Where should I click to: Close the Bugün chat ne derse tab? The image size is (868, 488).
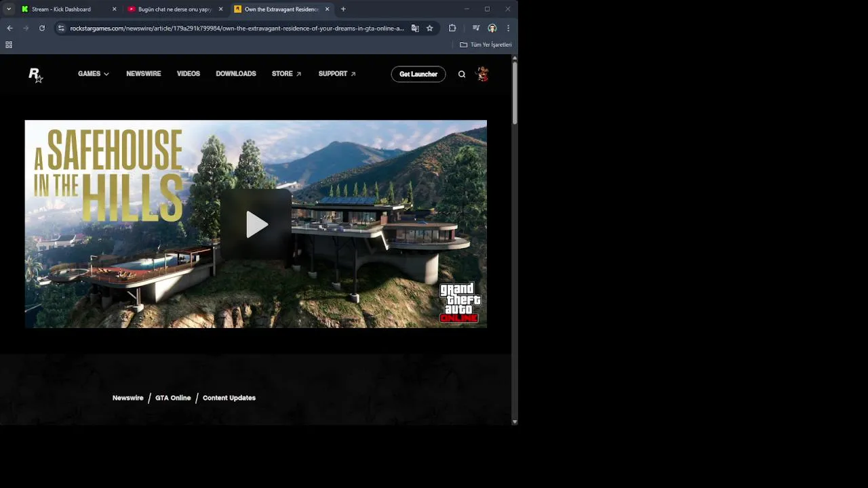220,9
